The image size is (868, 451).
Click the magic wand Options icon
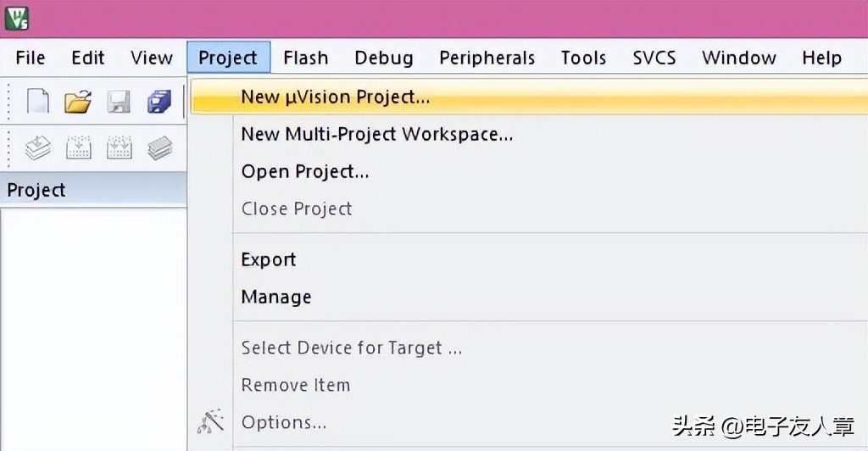[209, 421]
